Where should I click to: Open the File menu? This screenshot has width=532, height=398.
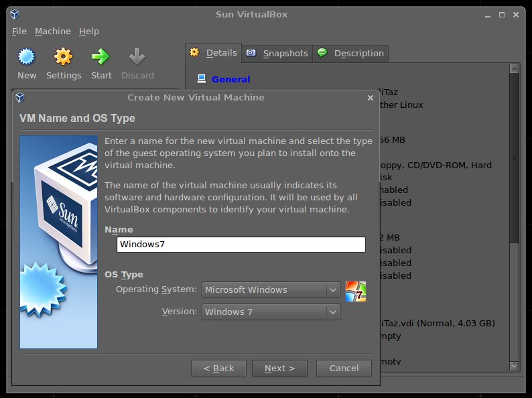tap(19, 31)
